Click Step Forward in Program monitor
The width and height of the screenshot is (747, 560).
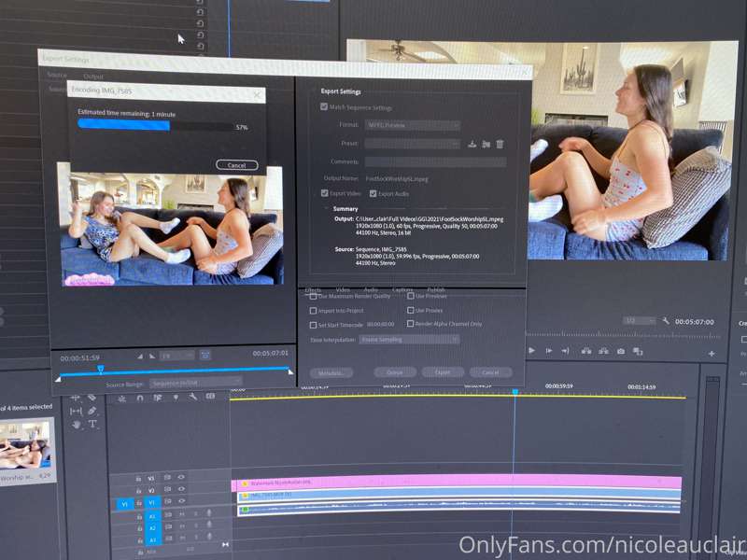coord(549,351)
